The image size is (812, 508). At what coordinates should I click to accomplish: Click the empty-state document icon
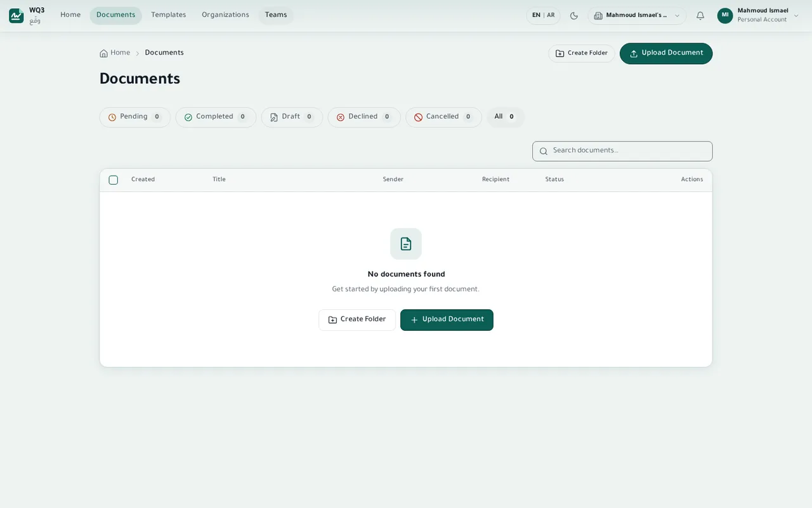pyautogui.click(x=406, y=244)
